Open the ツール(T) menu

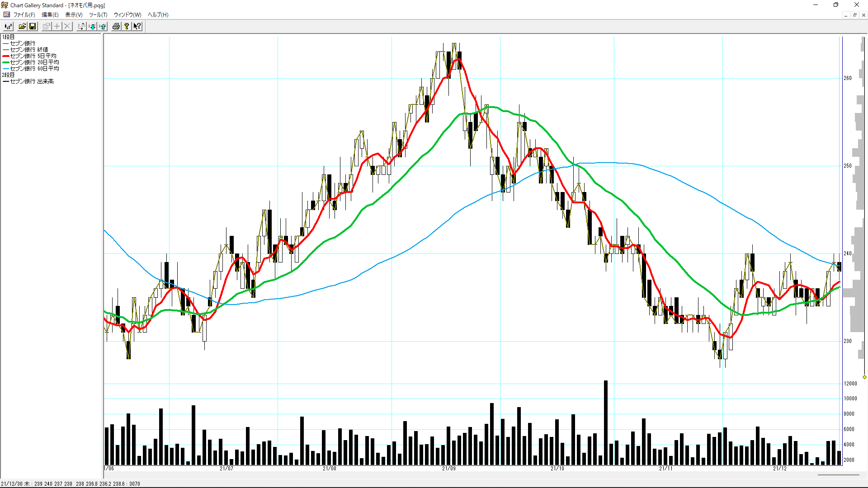[98, 15]
